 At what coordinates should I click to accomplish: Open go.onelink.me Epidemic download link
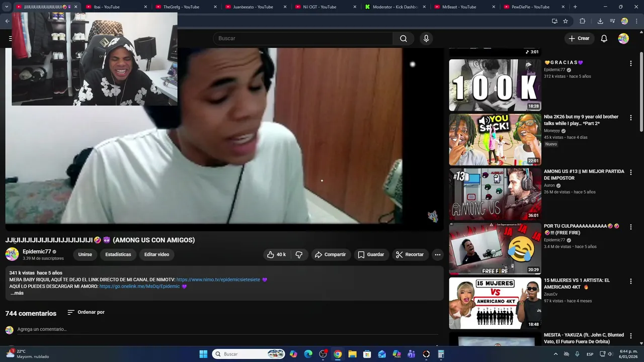pos(139,287)
